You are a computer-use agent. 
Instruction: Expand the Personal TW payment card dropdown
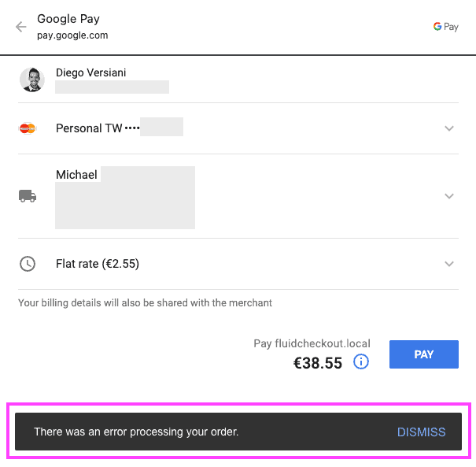pyautogui.click(x=449, y=128)
